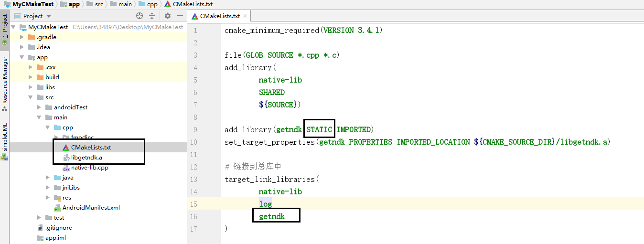Expand the .idea folder arrow

22,47
